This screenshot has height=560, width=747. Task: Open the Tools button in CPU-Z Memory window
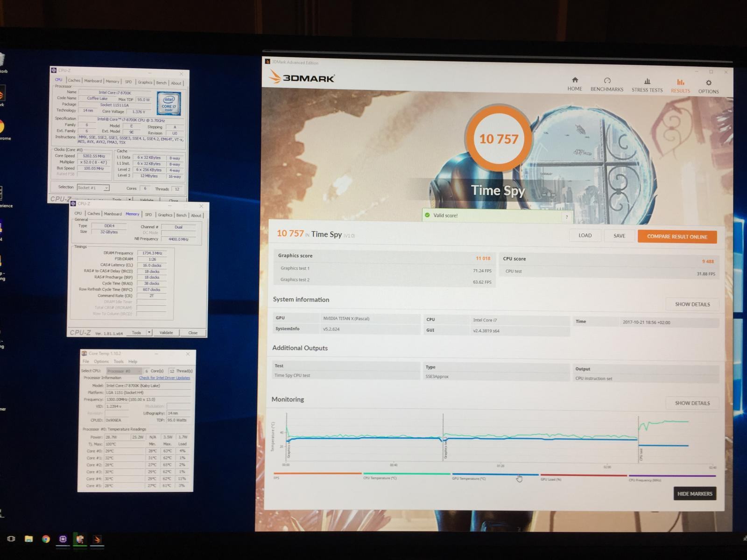pyautogui.click(x=136, y=333)
